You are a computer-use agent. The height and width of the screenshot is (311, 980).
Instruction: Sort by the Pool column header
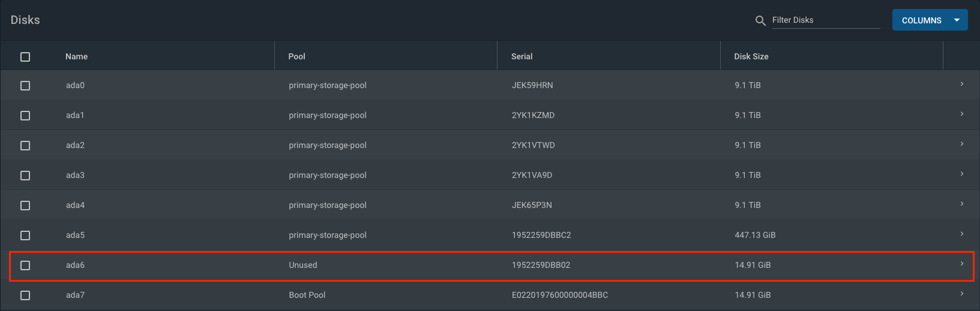[x=297, y=56]
